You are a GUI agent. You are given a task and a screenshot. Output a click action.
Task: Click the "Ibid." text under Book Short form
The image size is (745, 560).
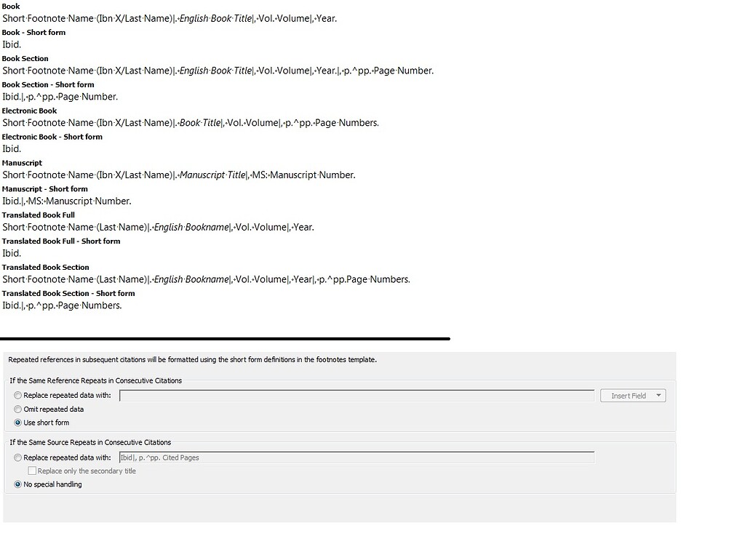click(11, 44)
